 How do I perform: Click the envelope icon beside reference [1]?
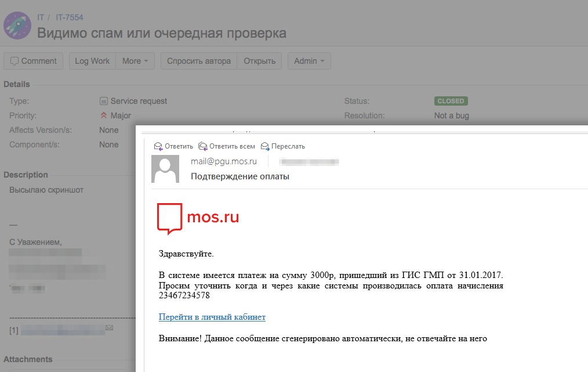pyautogui.click(x=109, y=327)
